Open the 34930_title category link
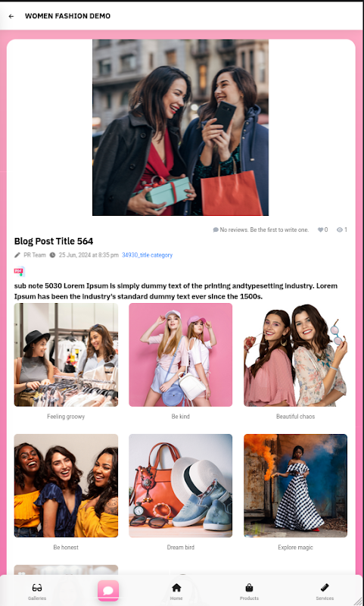Viewport: 364px width, 606px height. 147,255
